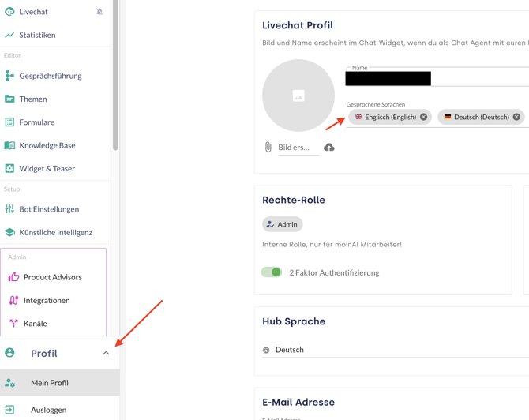Click the muted bell icon beside Livechat
This screenshot has width=529, height=420.
click(99, 12)
